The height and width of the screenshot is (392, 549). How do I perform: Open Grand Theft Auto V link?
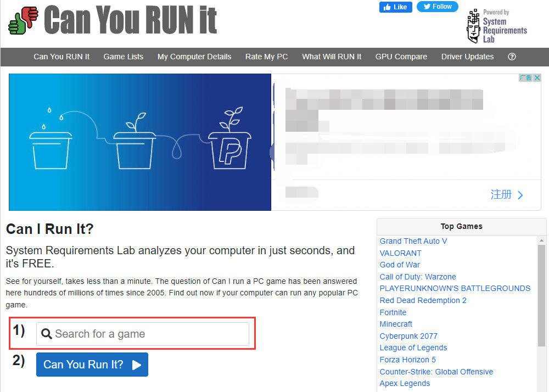pos(413,241)
